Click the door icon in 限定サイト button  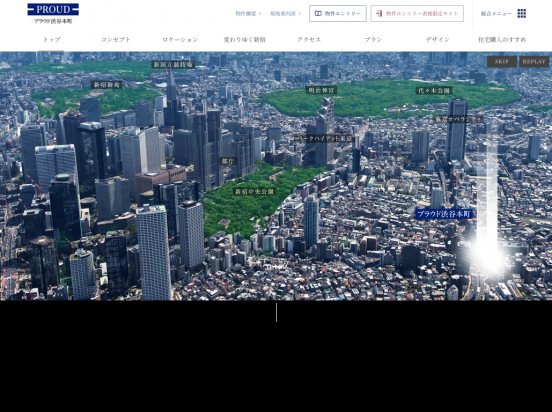[x=379, y=13]
